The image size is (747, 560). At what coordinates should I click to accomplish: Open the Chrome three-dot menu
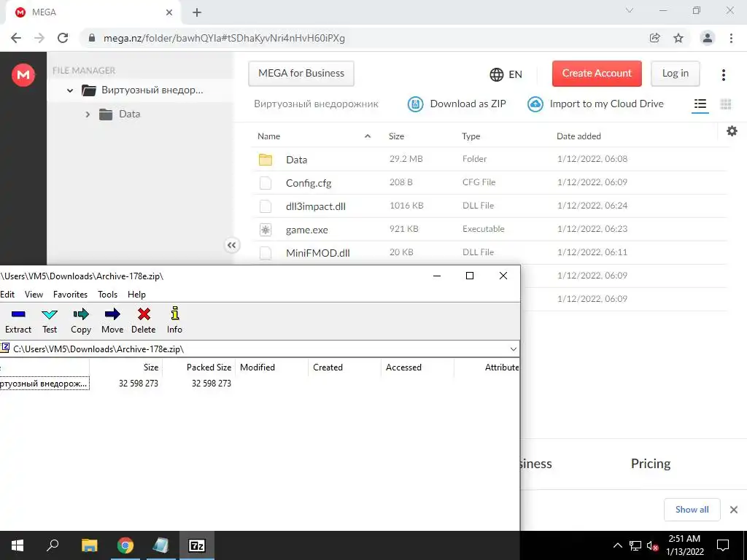pyautogui.click(x=731, y=38)
